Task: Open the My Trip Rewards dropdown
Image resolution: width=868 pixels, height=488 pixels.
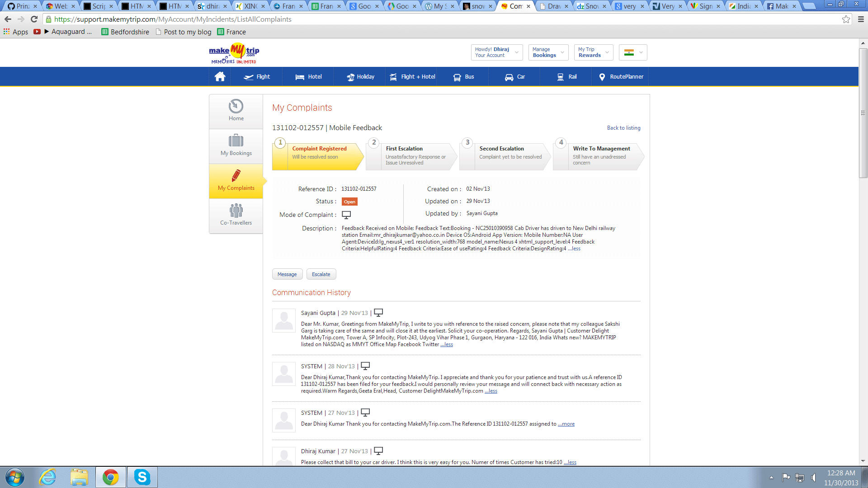Action: [x=594, y=52]
